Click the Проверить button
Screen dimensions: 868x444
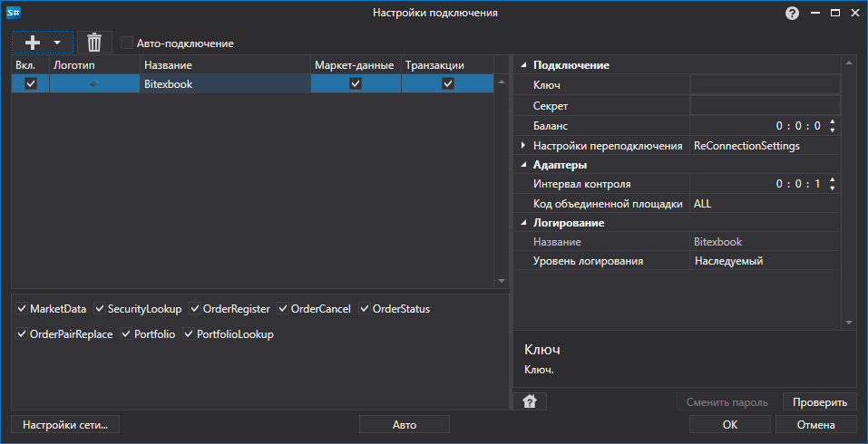click(x=820, y=402)
